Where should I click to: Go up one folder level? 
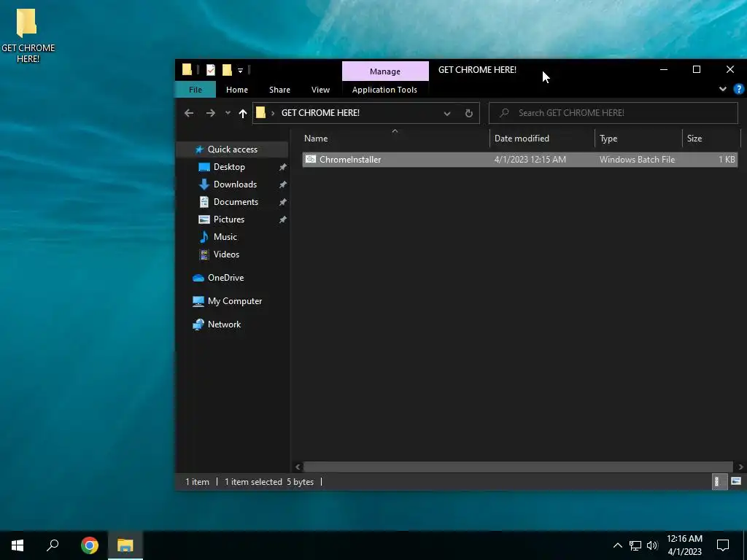tap(242, 113)
